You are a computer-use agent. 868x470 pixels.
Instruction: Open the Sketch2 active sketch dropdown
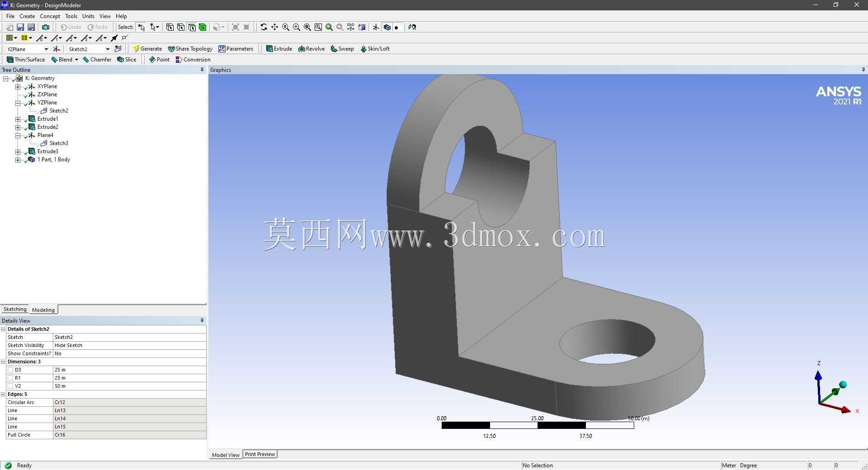[108, 49]
